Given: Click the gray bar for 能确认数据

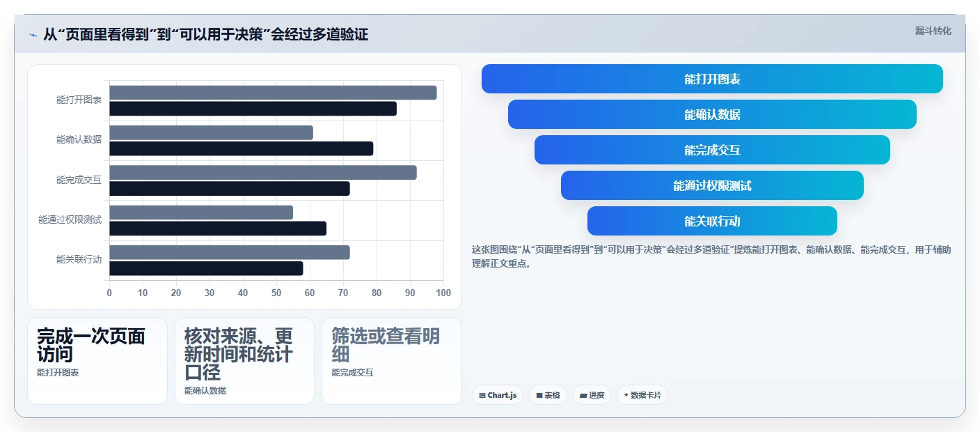Looking at the screenshot, I should [x=211, y=132].
